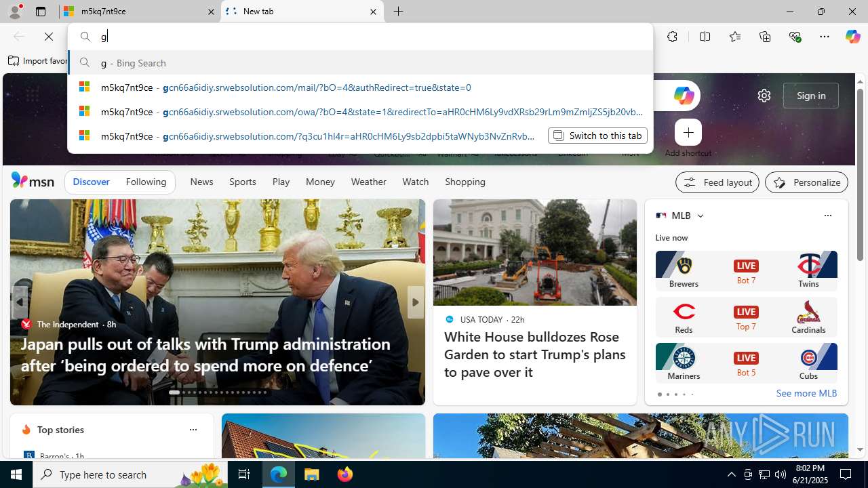Click Switch to this tab button
The image size is (868, 488).
[x=597, y=136]
